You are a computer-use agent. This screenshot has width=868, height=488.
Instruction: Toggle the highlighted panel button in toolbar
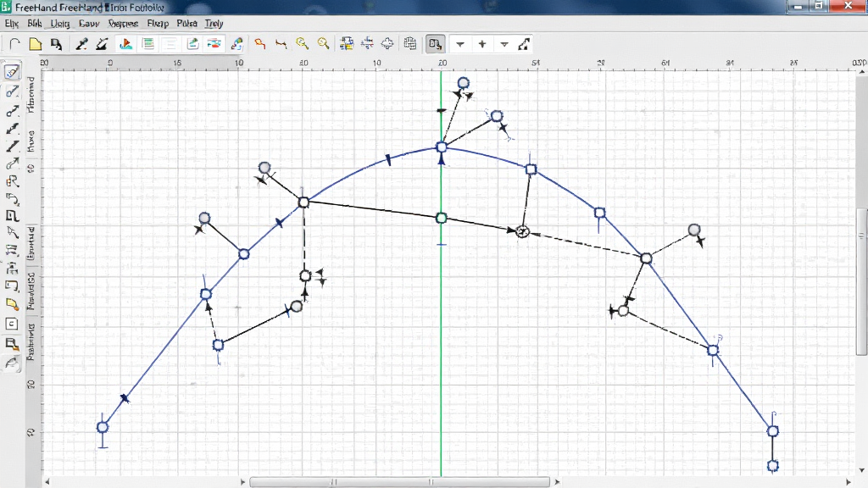(x=435, y=44)
